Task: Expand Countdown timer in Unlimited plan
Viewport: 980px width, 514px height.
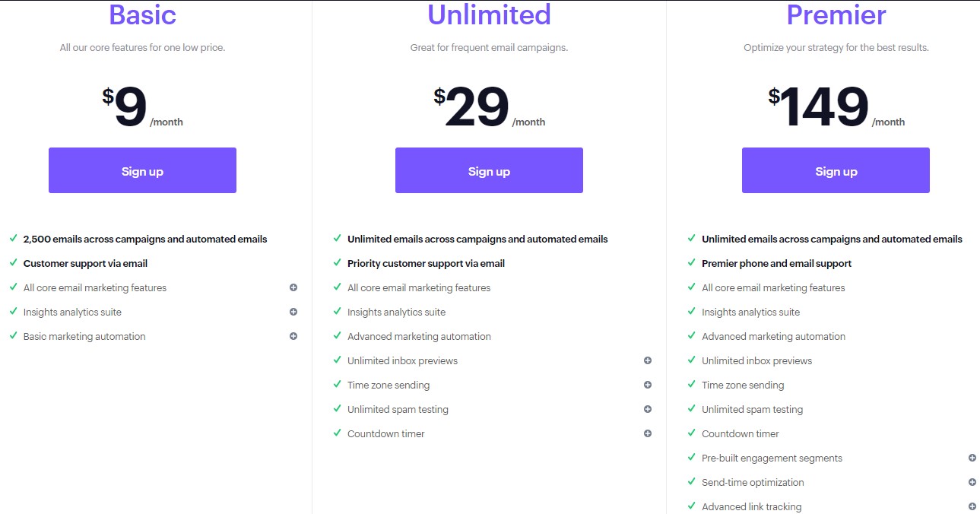Action: (648, 433)
